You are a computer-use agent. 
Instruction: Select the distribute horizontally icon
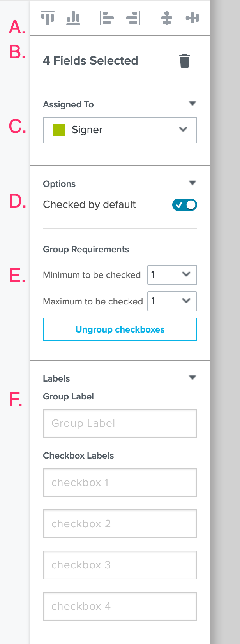(x=192, y=18)
